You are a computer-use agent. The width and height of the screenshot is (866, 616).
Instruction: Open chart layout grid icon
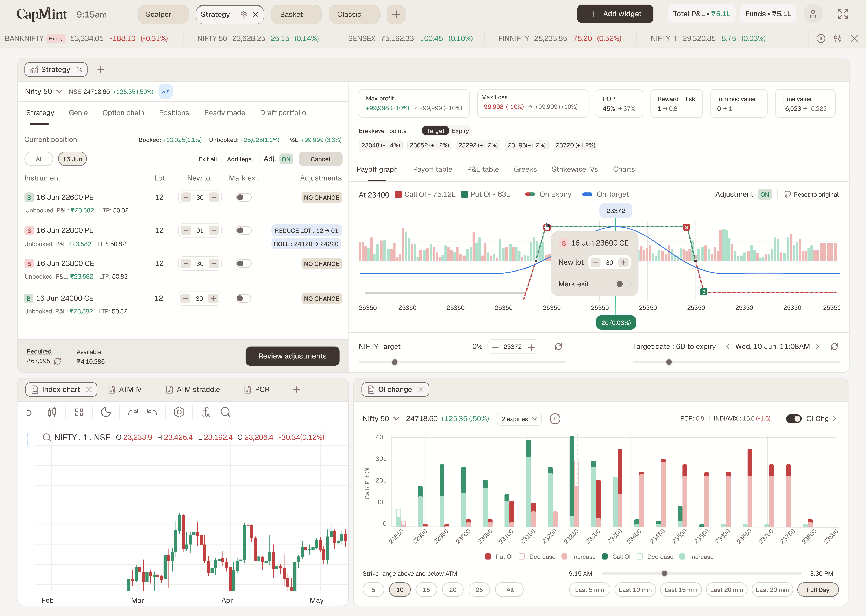pos(79,412)
